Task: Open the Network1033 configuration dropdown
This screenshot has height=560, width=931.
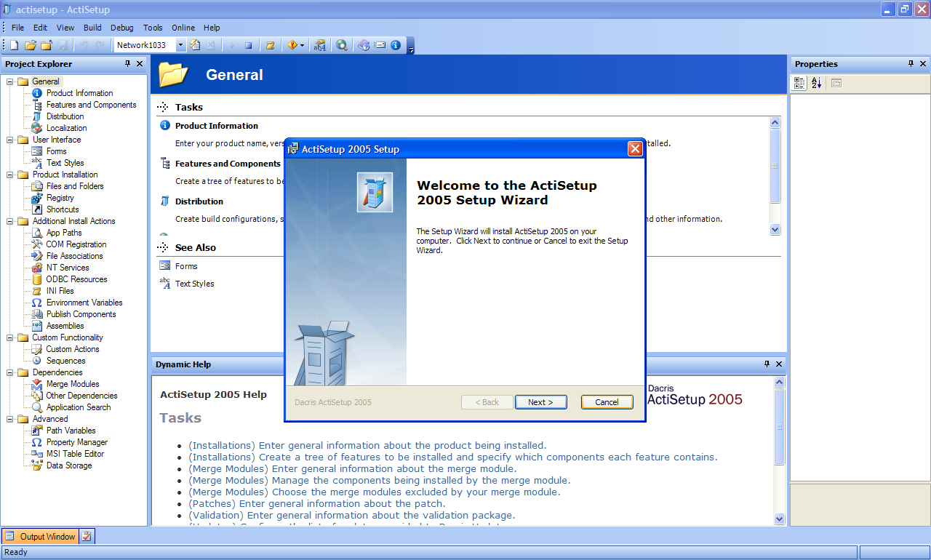Action: coord(181,45)
